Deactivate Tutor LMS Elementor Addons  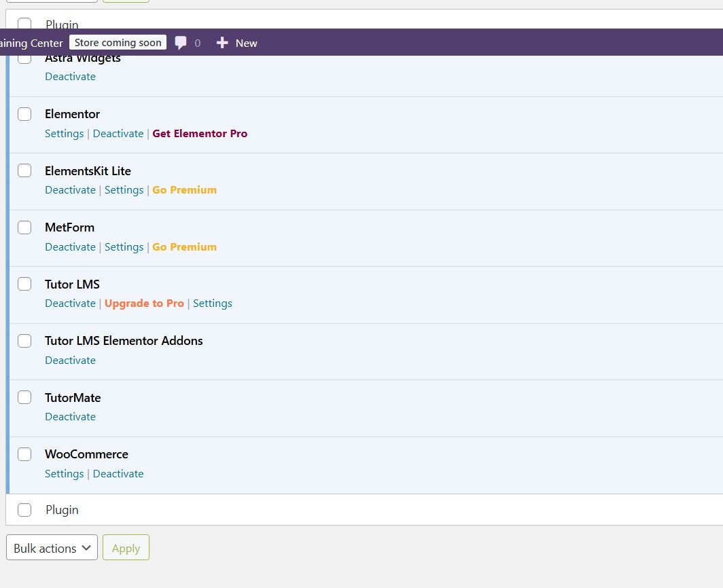pyautogui.click(x=70, y=361)
